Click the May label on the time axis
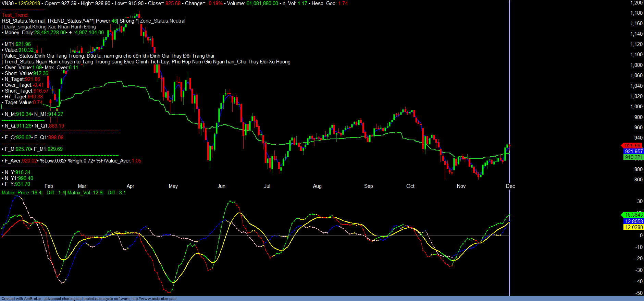Viewport: 644px width, 301px height. point(173,186)
